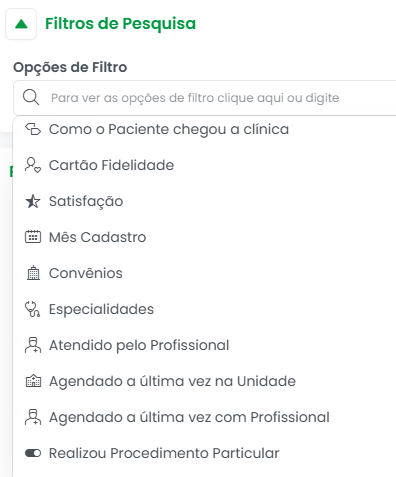The width and height of the screenshot is (396, 477).
Task: Collapse Filtros de Pesquisa with green triangle
Action: pos(21,24)
